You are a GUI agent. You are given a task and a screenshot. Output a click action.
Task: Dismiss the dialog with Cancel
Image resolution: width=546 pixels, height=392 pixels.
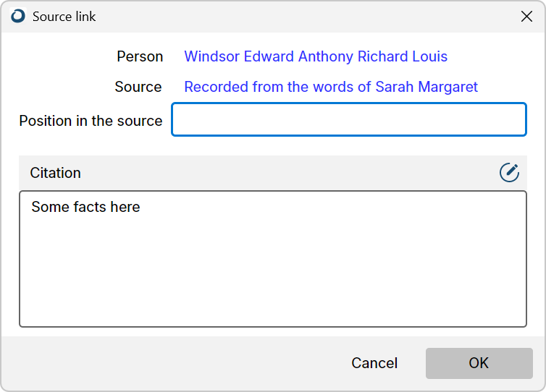pyautogui.click(x=374, y=363)
